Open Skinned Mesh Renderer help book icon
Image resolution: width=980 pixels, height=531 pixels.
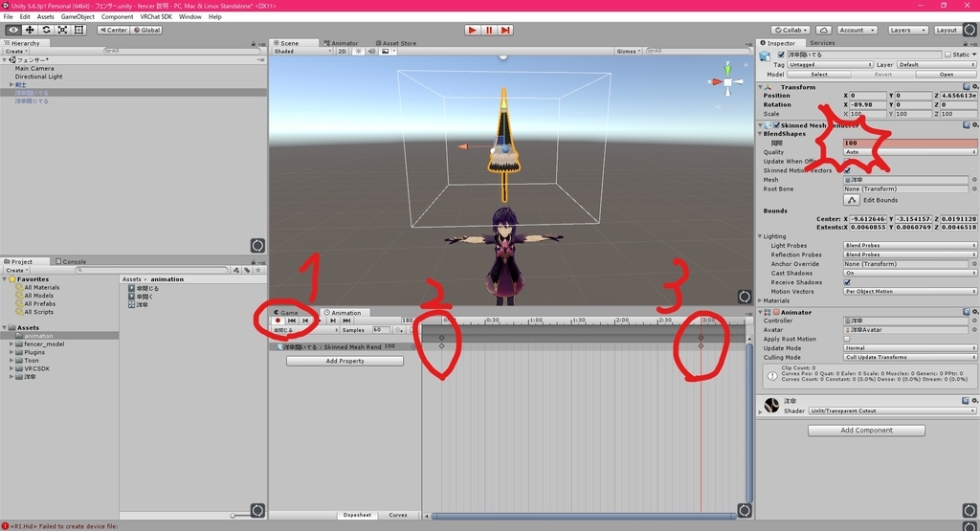[967, 125]
